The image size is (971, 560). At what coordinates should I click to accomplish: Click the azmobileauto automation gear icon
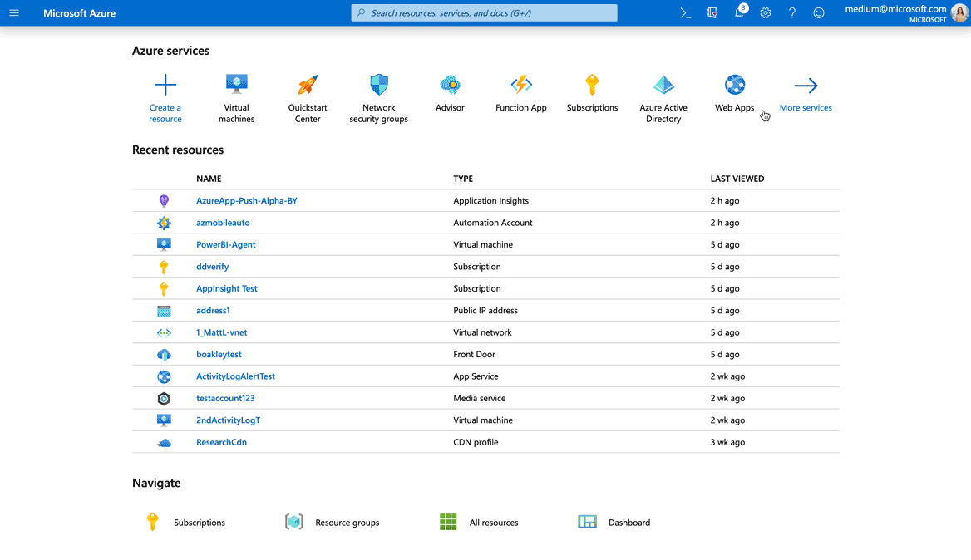164,223
